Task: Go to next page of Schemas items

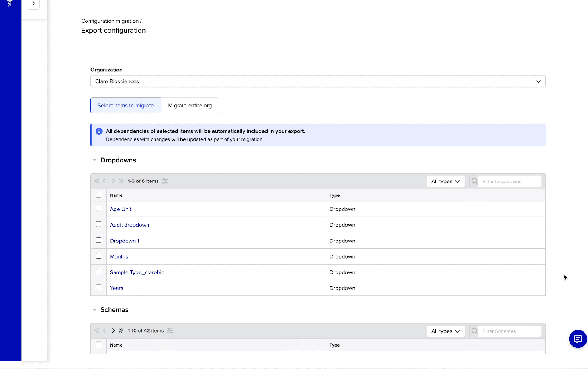Action: [113, 331]
